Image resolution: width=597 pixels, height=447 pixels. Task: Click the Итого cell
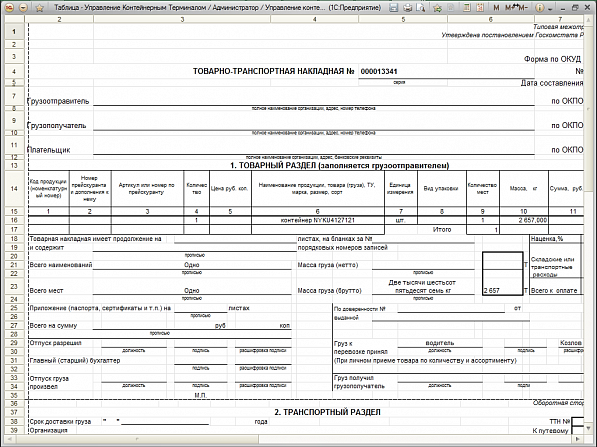click(x=442, y=230)
